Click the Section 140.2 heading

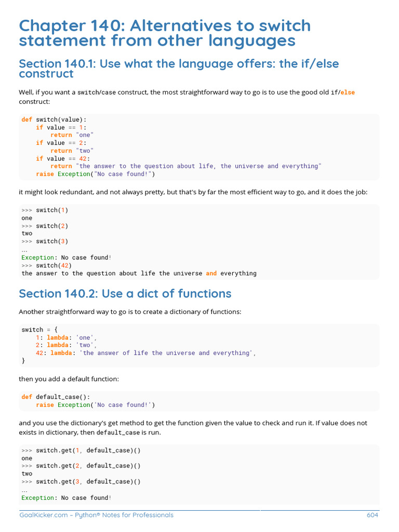(125, 294)
